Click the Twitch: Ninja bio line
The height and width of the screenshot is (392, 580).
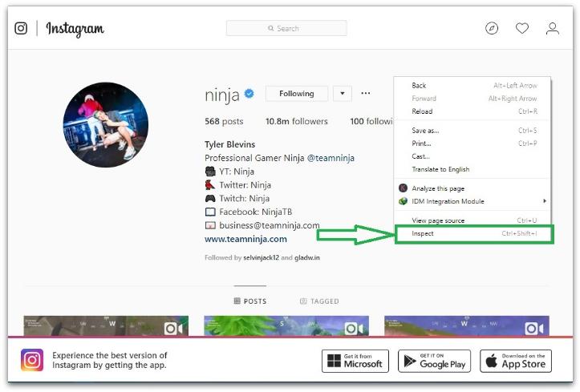pyautogui.click(x=237, y=198)
